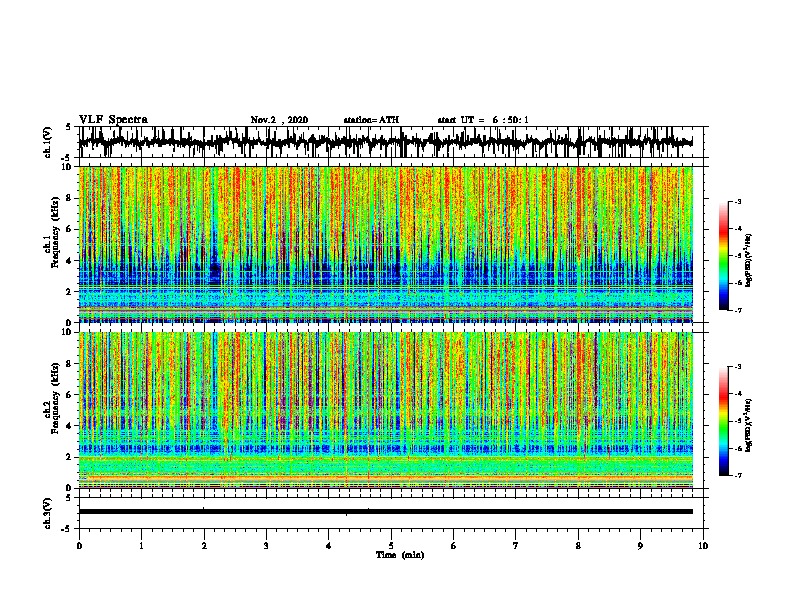Click the '-5' label on ch.1 color bar
This screenshot has width=792, height=612.
pyautogui.click(x=738, y=256)
